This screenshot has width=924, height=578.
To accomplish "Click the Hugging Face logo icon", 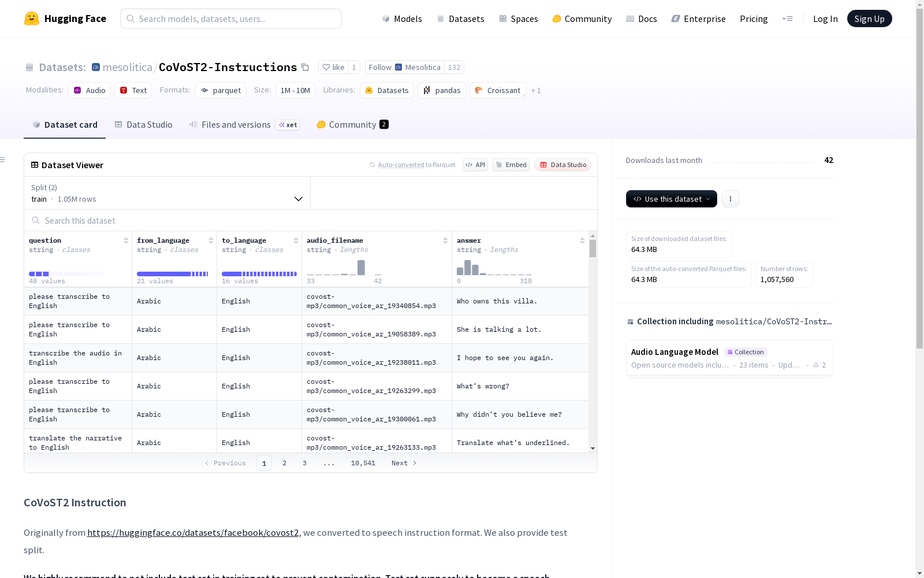I will click(32, 18).
